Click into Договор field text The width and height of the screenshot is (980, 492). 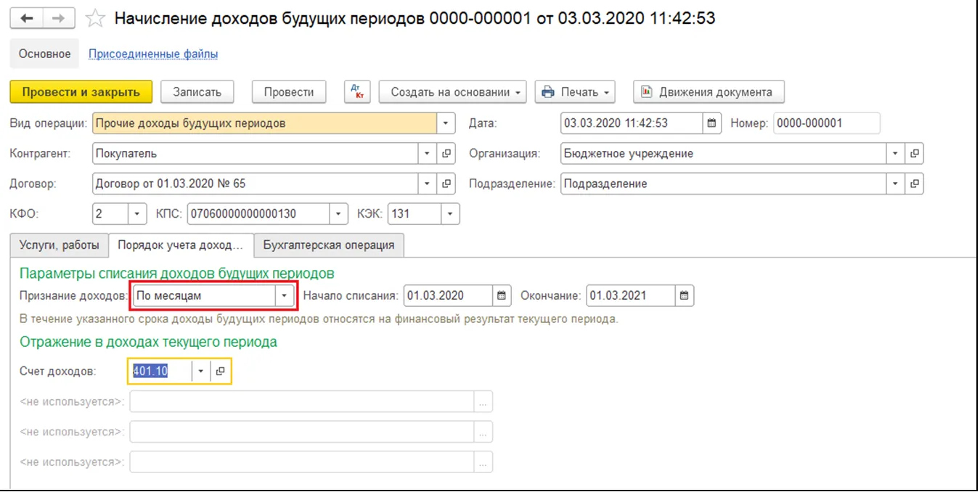click(256, 184)
